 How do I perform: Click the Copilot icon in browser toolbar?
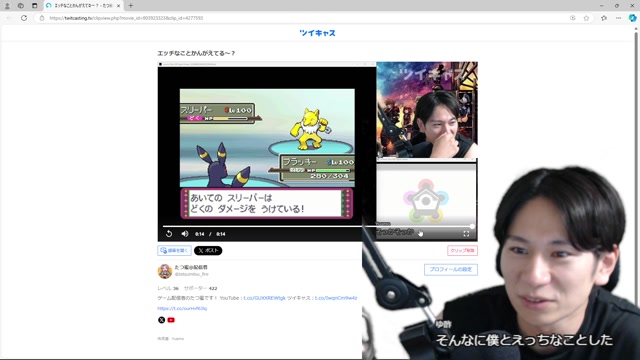coord(632,18)
